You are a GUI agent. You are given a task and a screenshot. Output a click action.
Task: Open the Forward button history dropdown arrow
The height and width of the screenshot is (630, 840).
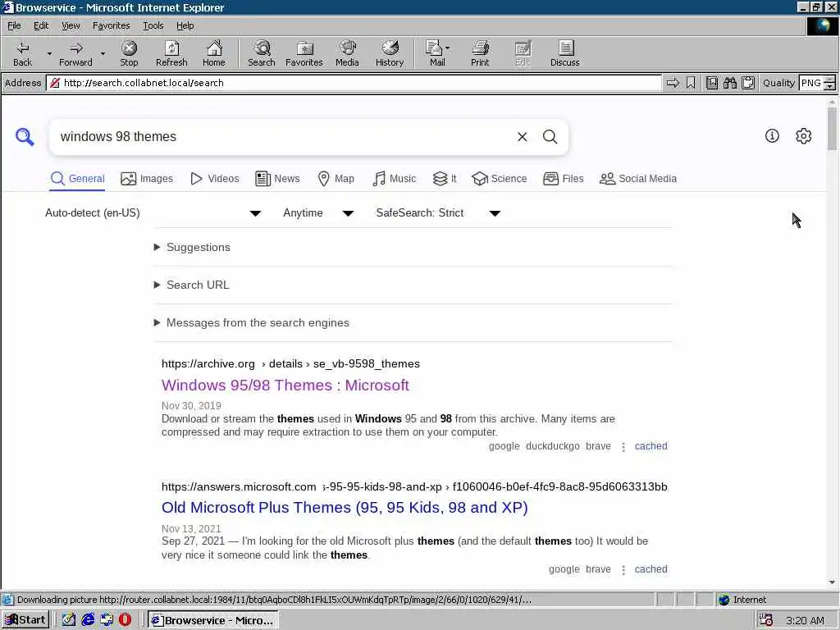[x=103, y=53]
